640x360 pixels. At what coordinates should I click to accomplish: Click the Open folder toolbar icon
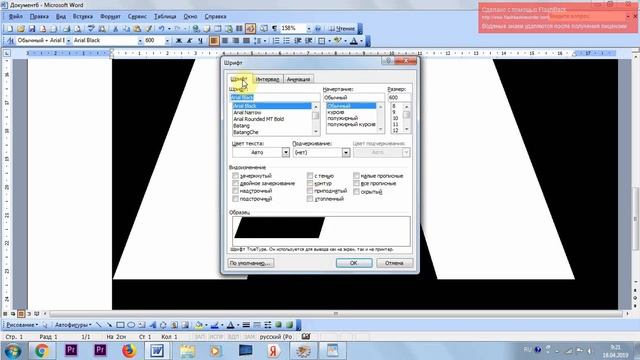pos(21,29)
